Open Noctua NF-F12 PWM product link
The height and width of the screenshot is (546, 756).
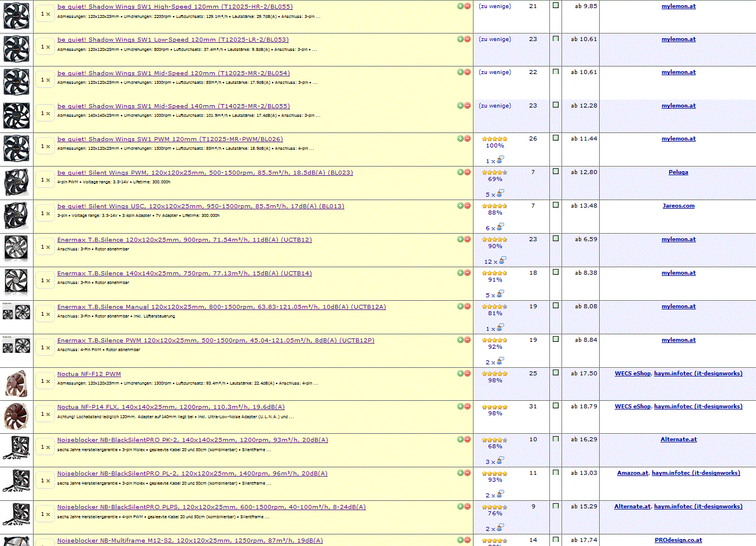pos(89,374)
